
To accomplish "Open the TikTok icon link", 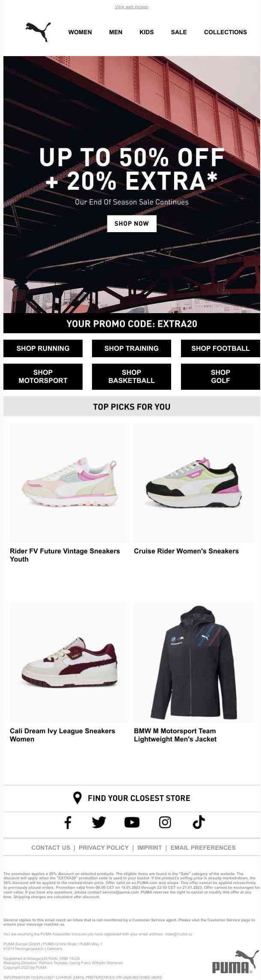I will coord(199,822).
